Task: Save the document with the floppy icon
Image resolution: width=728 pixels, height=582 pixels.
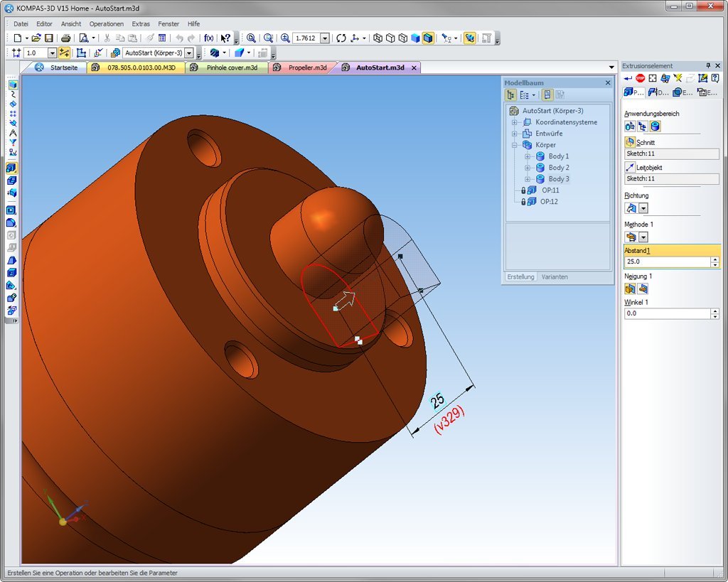Action: point(49,38)
